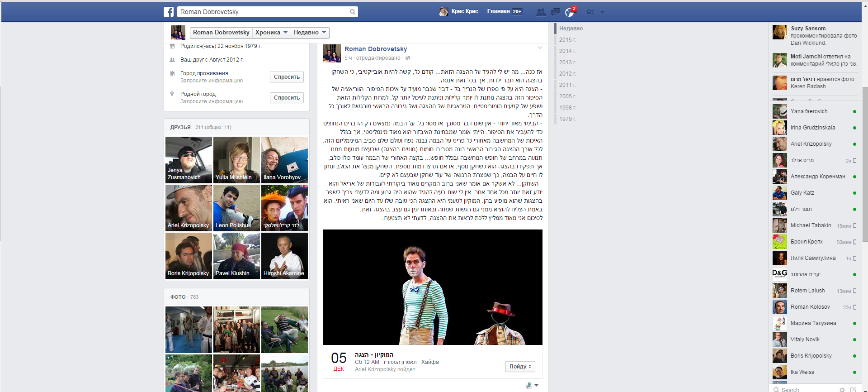Image resolution: width=868 pixels, height=392 pixels.
Task: Click the chat Search field
Action: tap(805, 389)
